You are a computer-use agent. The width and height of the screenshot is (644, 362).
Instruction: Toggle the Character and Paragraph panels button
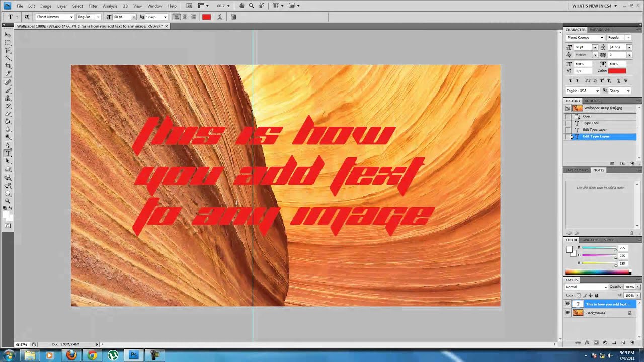pyautogui.click(x=233, y=17)
